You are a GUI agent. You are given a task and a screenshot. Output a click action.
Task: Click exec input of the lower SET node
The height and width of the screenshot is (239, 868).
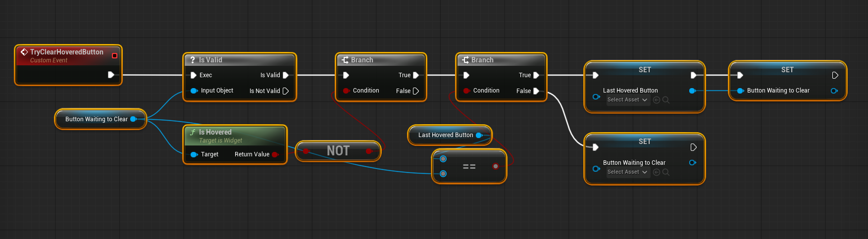pyautogui.click(x=596, y=147)
